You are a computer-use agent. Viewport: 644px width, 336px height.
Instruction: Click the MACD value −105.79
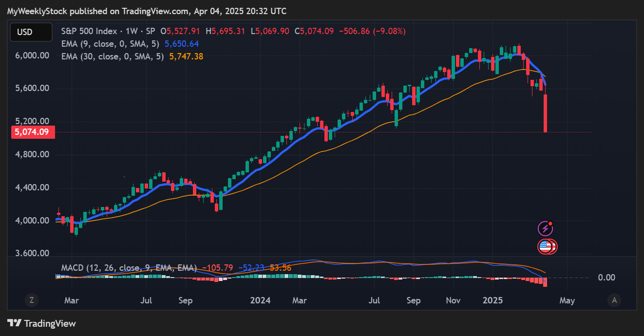click(x=217, y=268)
